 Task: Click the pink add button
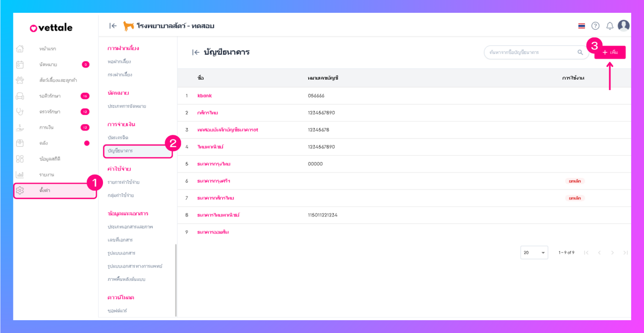point(610,52)
